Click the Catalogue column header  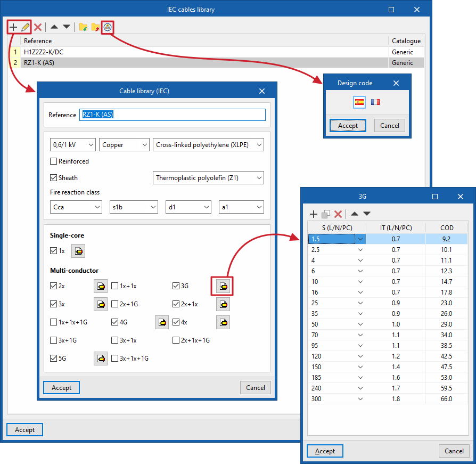point(406,40)
